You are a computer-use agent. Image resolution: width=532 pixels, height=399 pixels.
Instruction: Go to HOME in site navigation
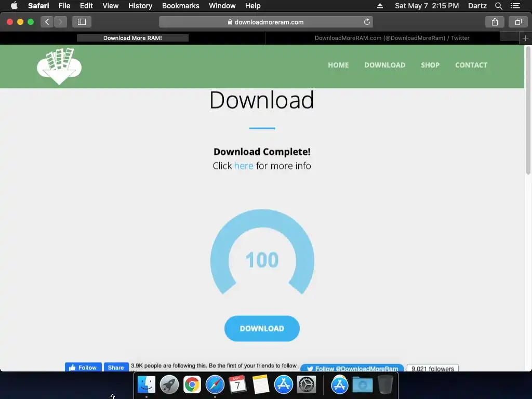[338, 65]
